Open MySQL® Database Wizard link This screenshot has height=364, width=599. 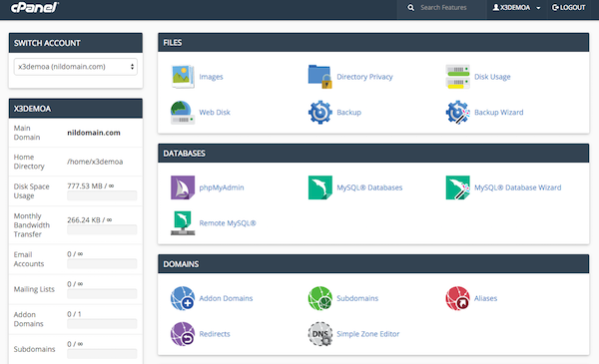tap(517, 187)
